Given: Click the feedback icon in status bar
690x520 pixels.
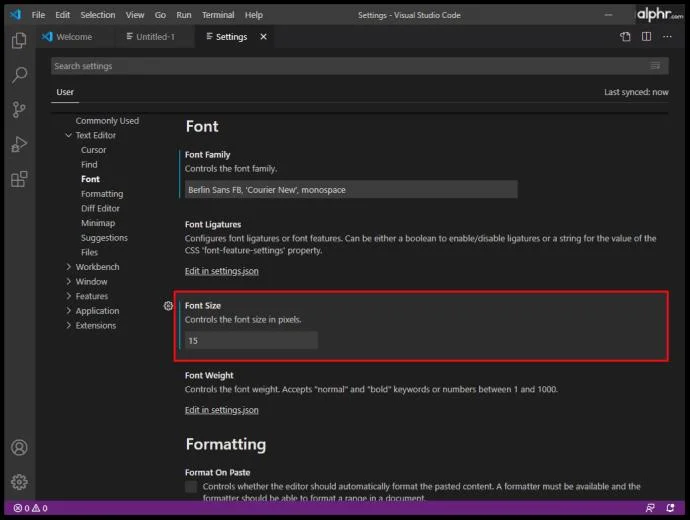Looking at the screenshot, I should coord(650,508).
